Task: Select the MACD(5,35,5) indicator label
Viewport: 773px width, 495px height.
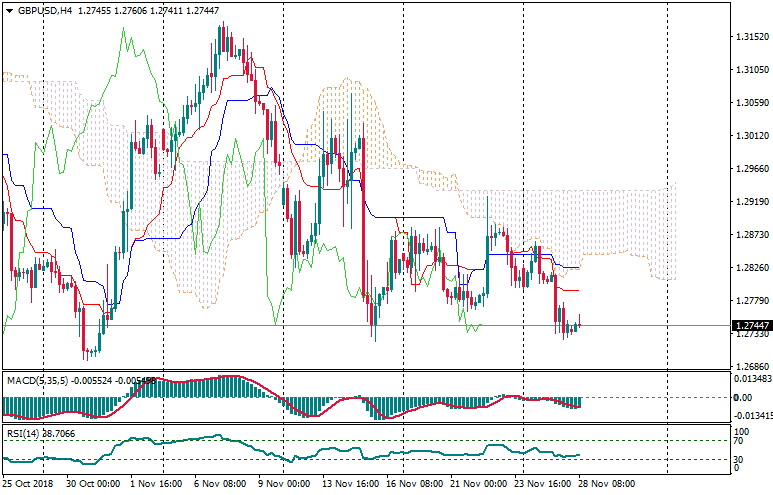Action: pos(40,380)
